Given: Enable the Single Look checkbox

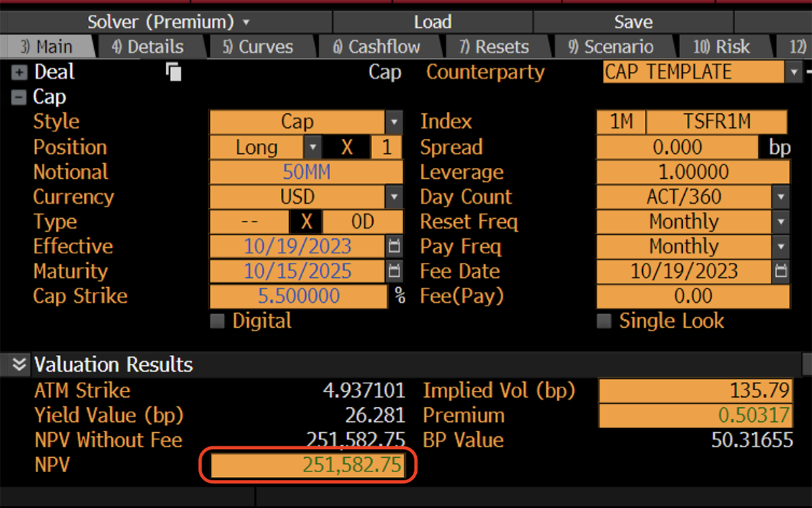Looking at the screenshot, I should [x=604, y=322].
